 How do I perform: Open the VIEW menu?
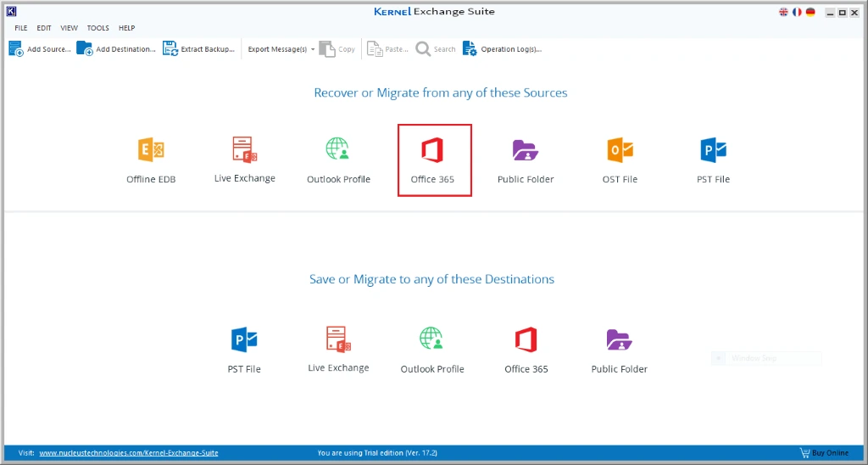click(x=70, y=28)
